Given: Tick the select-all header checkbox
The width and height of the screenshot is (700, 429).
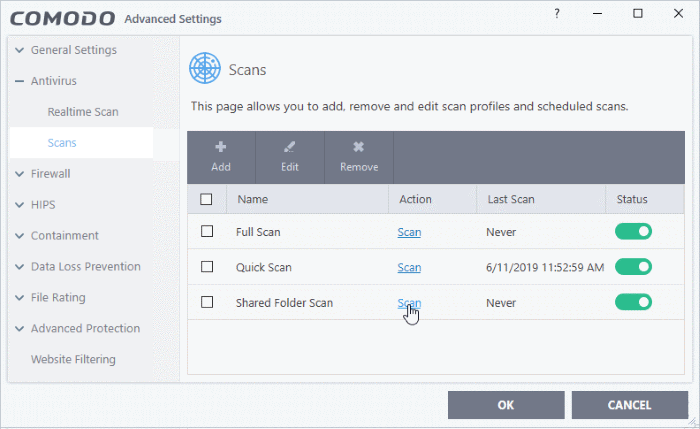Looking at the screenshot, I should click(206, 199).
